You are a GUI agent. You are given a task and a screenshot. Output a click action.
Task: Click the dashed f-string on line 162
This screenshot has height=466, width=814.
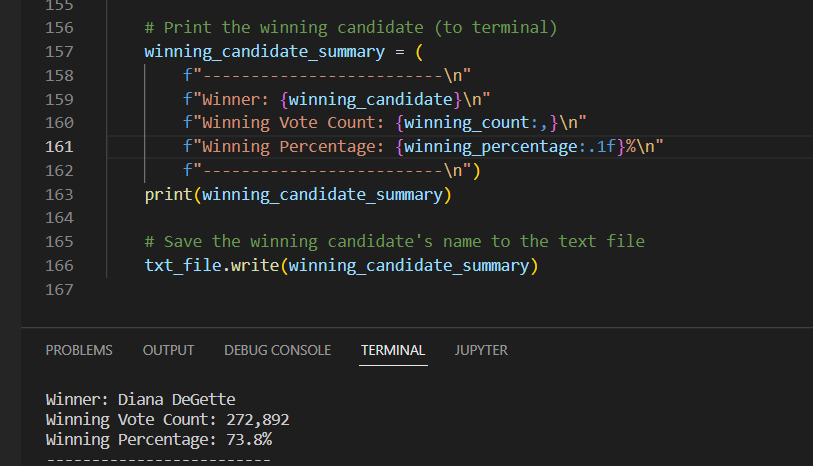pyautogui.click(x=332, y=170)
